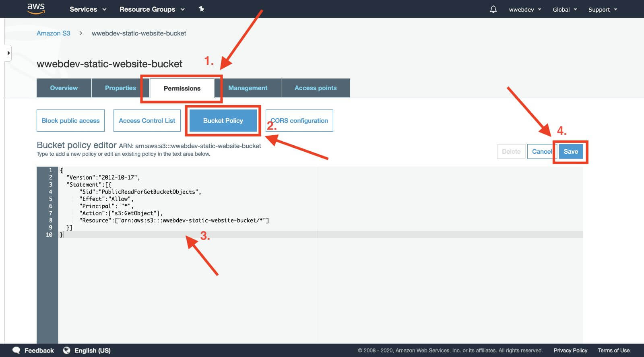Image resolution: width=644 pixels, height=357 pixels.
Task: Select the Permissions tab
Action: pyautogui.click(x=182, y=88)
